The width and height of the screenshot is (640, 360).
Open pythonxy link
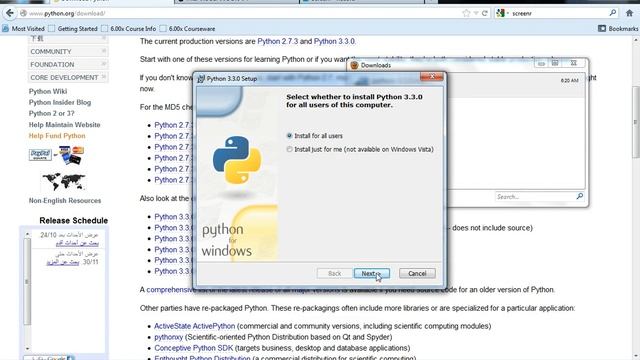pos(169,337)
